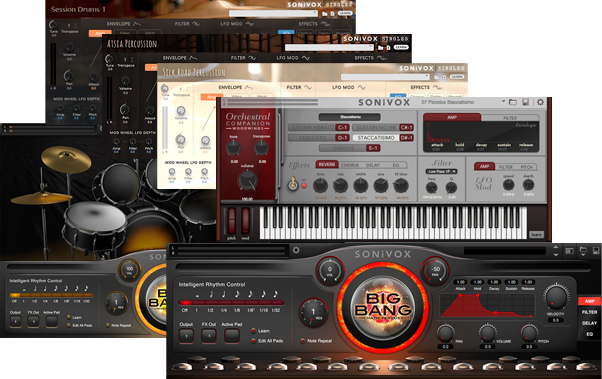Select PITCH tab in LFO Mod section
602x379 pixels.
pyautogui.click(x=526, y=167)
